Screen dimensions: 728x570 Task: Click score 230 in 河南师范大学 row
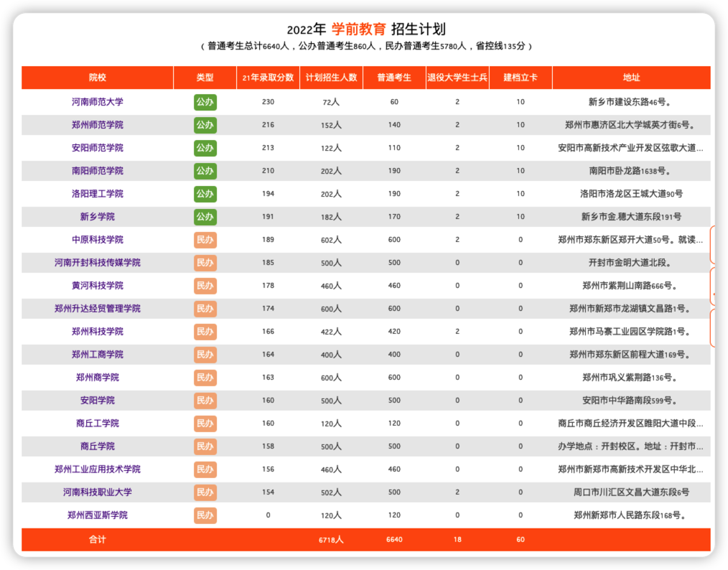[268, 102]
